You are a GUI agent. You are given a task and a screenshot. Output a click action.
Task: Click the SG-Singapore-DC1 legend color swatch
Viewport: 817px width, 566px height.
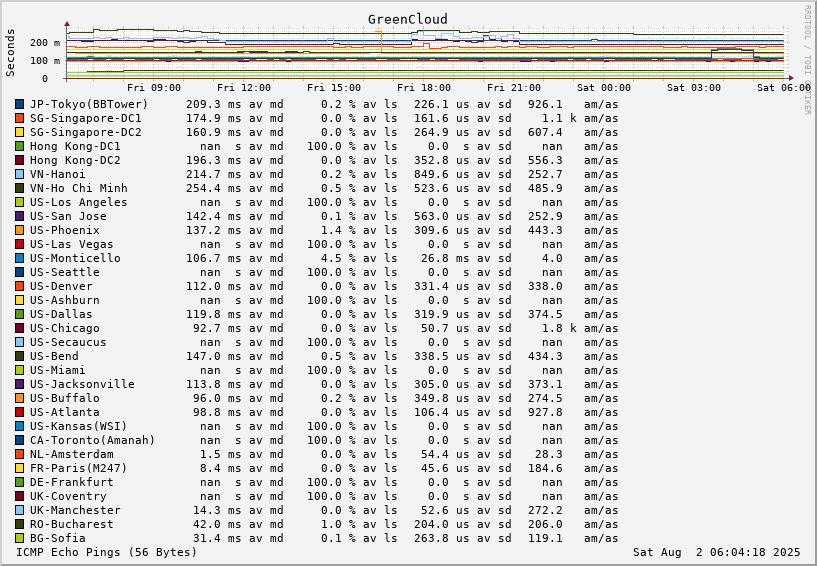tap(20, 118)
